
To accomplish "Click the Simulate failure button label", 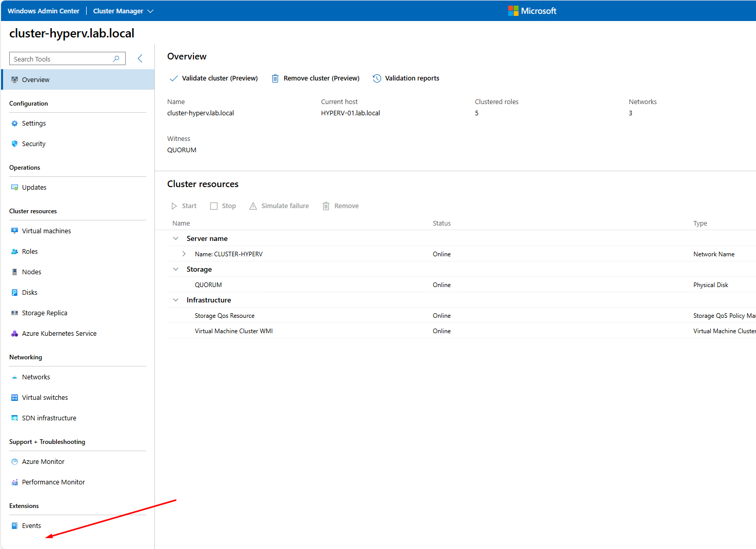I will pos(285,206).
